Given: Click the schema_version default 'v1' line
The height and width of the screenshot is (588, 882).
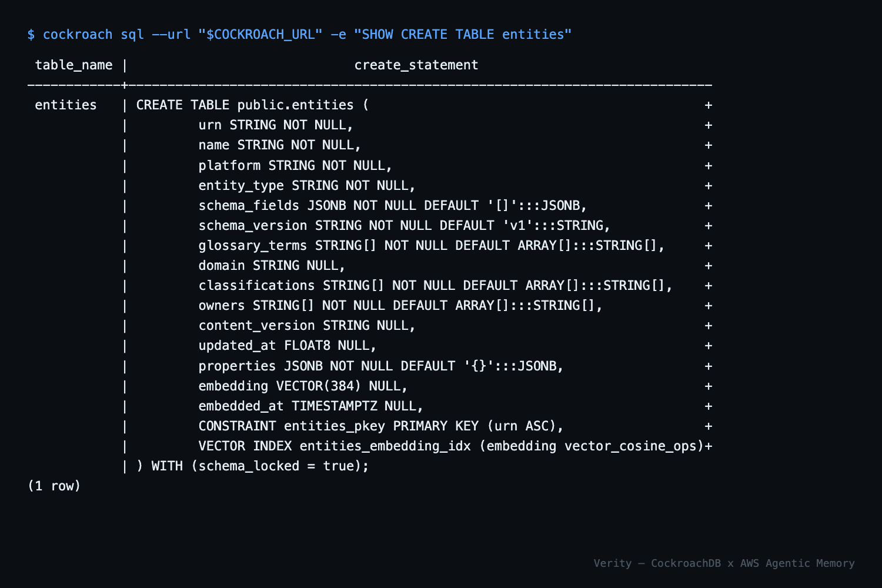Looking at the screenshot, I should [405, 225].
